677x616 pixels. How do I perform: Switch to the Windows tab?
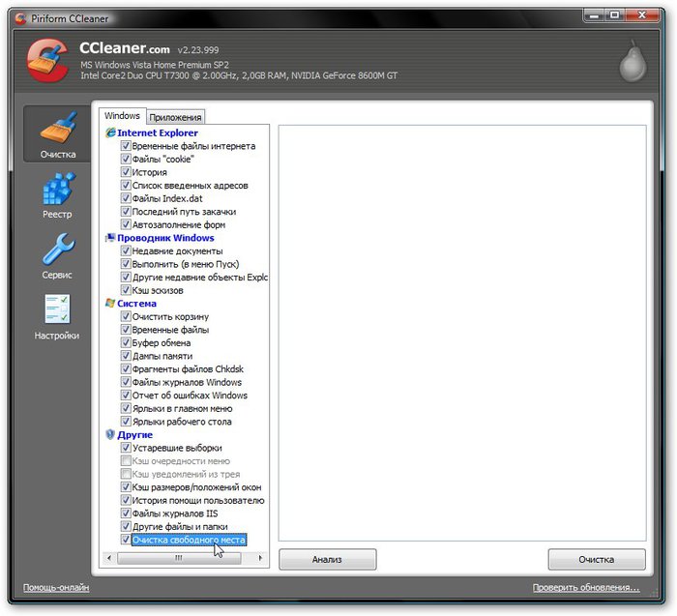(x=122, y=116)
